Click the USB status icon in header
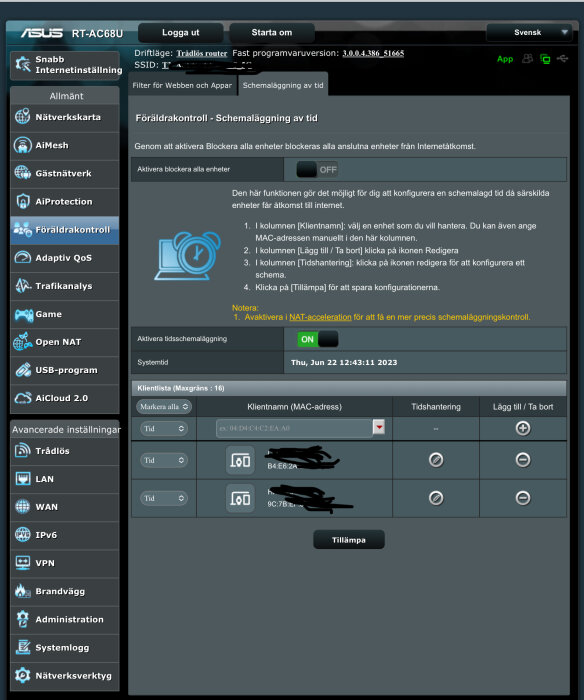This screenshot has height=700, width=584. [563, 58]
